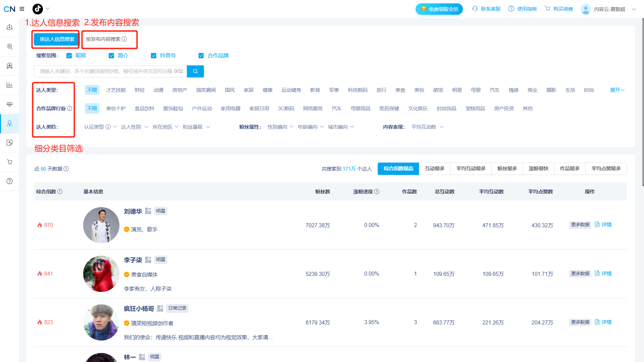This screenshot has height=362, width=644.
Task: Switch to 按达人信息搜索 tab
Action: coord(57,39)
